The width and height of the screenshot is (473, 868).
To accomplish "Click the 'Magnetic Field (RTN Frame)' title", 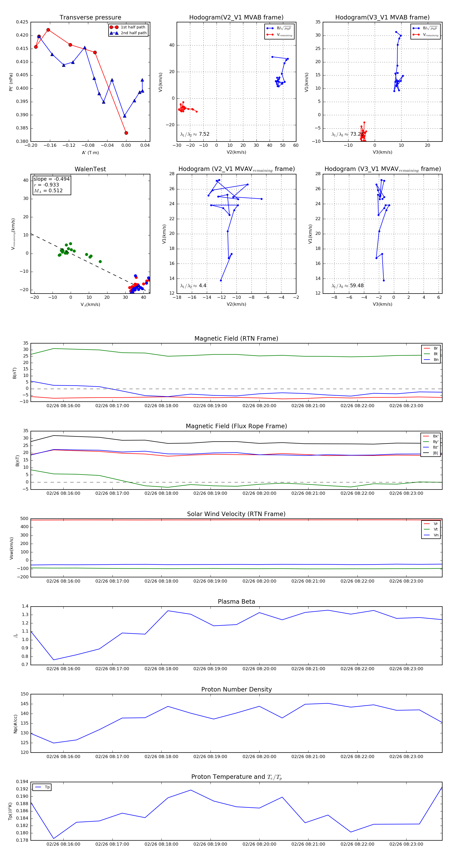I will click(x=236, y=339).
